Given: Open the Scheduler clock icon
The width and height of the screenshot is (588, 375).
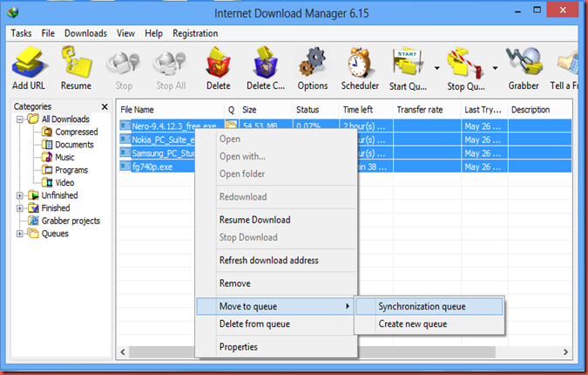Looking at the screenshot, I should click(x=360, y=63).
